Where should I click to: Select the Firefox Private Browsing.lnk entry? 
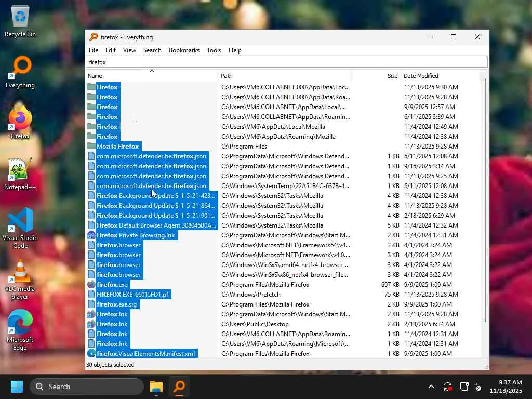[x=136, y=235]
